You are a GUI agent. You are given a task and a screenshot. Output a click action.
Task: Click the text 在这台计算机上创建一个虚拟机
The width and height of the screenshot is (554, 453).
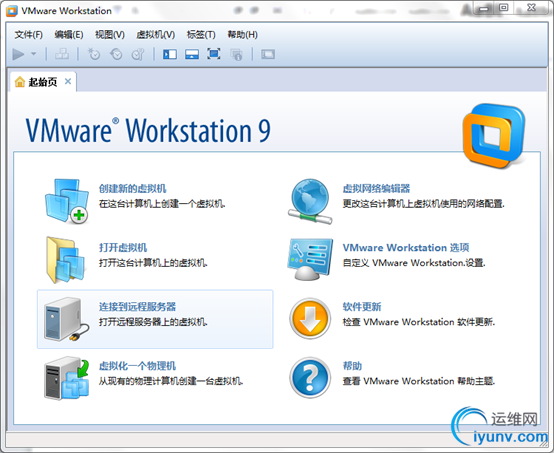pos(162,204)
